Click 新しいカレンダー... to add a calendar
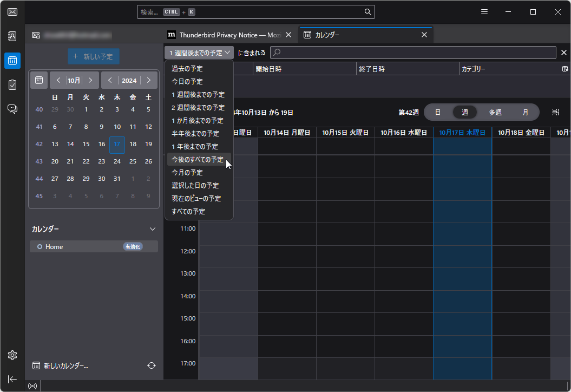 [x=61, y=366]
